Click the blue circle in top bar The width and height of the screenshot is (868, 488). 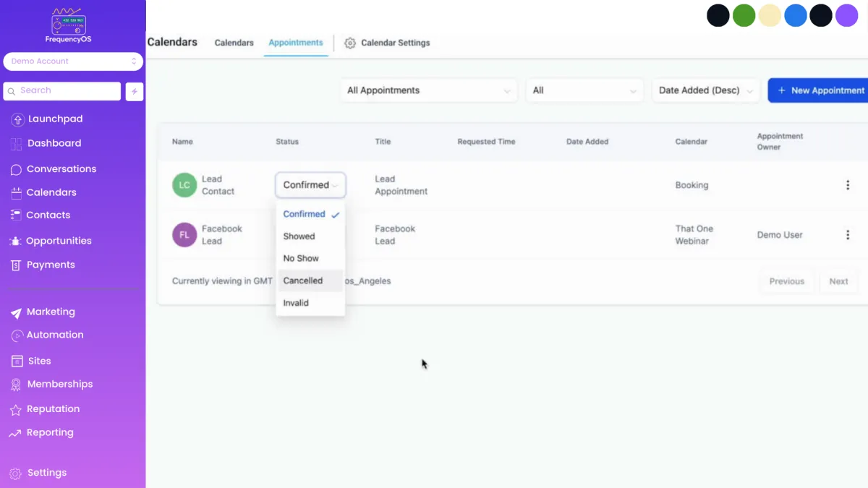click(x=796, y=15)
